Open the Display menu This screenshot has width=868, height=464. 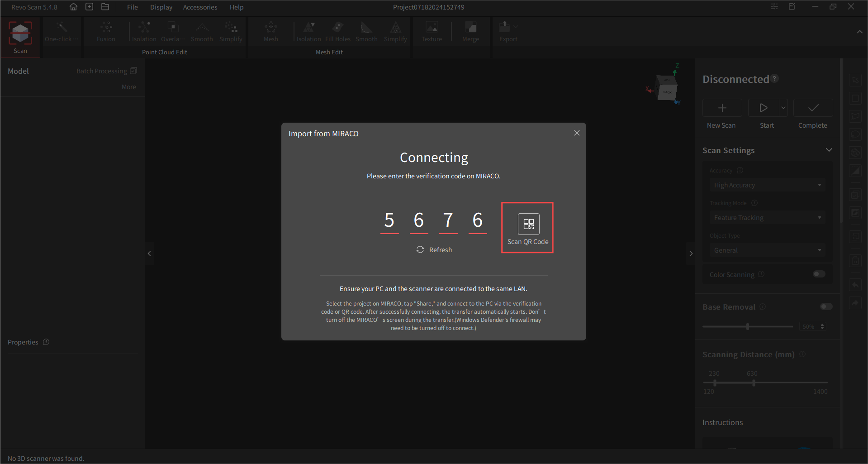pos(161,7)
